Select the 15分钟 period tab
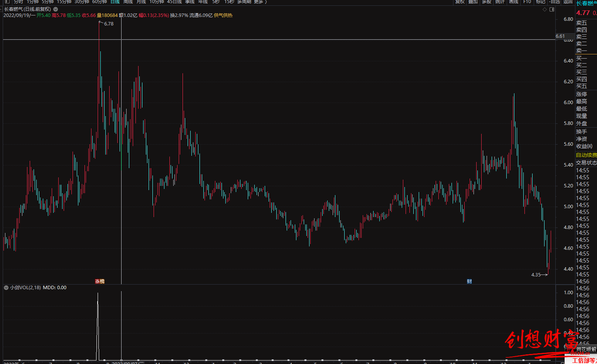This screenshot has width=597, height=364. [64, 2]
